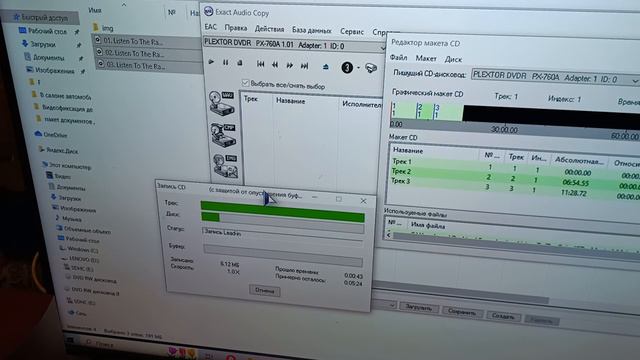Click the Загрузить button
The height and width of the screenshot is (360, 640).
point(419,308)
